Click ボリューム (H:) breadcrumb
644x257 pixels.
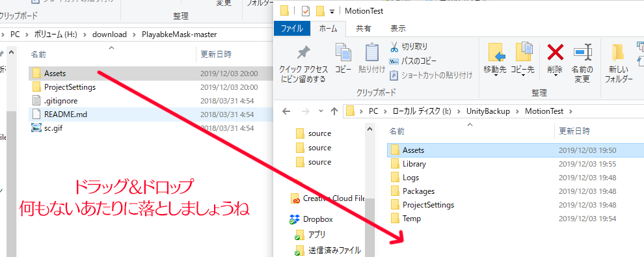click(56, 34)
